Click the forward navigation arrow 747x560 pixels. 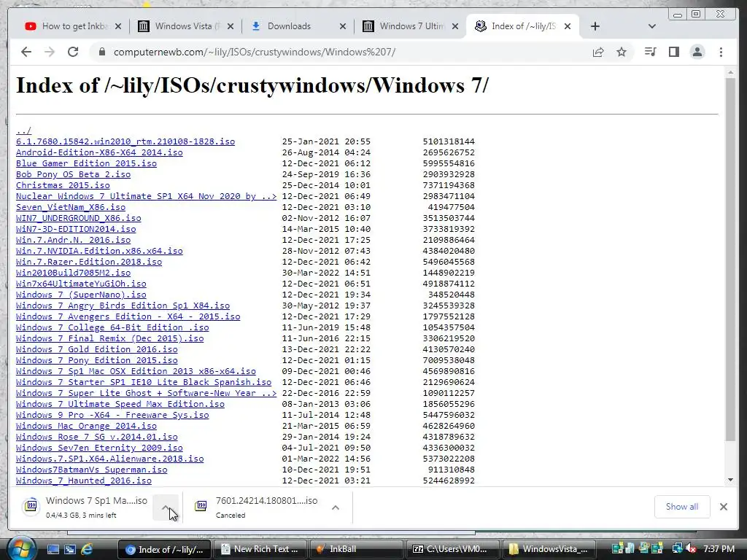pos(50,52)
